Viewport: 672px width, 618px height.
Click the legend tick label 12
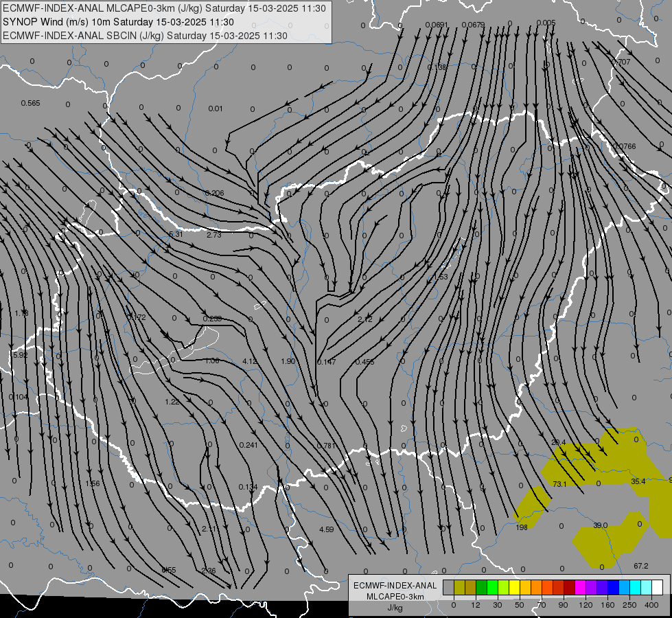click(x=476, y=605)
